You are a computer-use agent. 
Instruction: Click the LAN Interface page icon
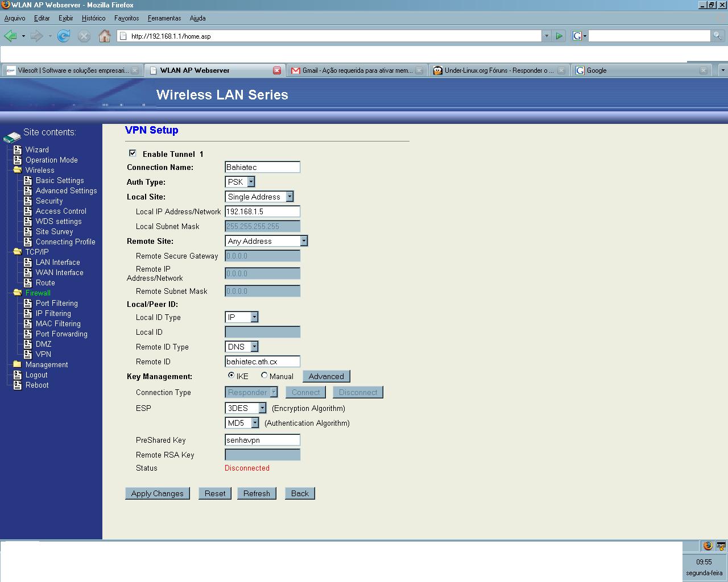(28, 262)
